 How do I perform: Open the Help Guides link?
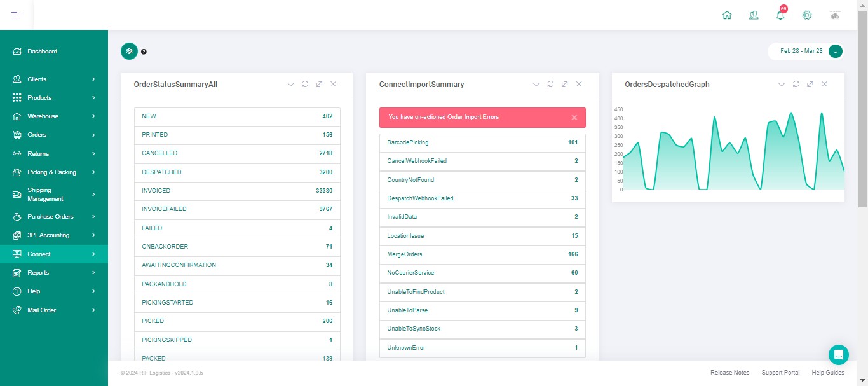pyautogui.click(x=828, y=373)
